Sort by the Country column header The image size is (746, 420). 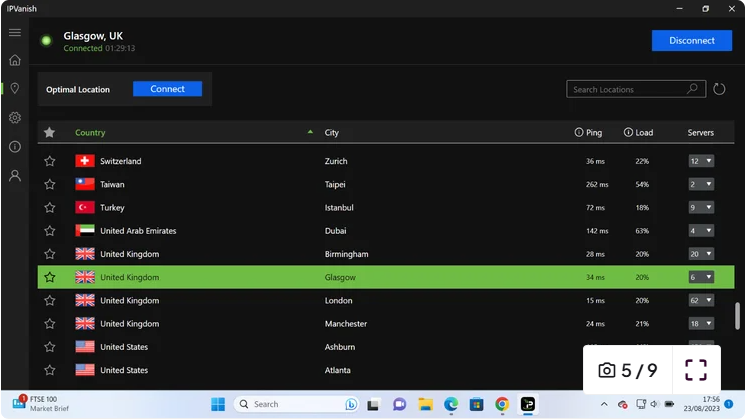coord(90,133)
